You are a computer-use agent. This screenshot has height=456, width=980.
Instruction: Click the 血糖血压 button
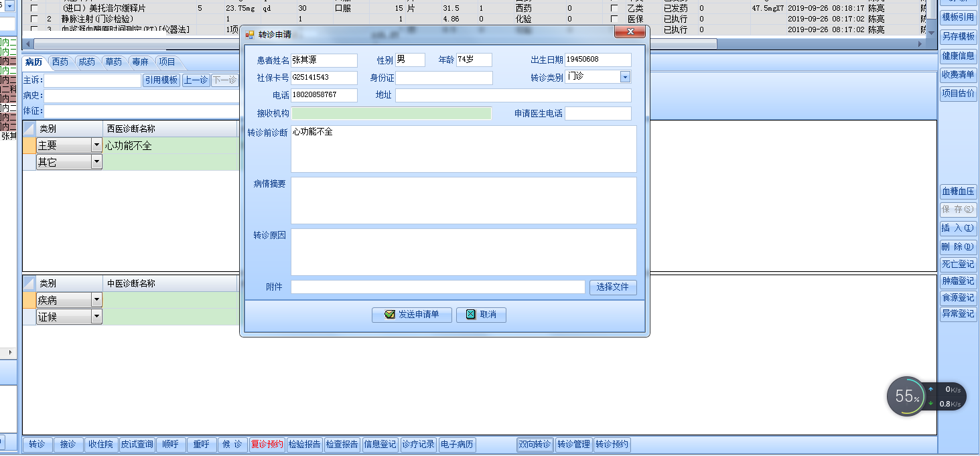coord(958,192)
